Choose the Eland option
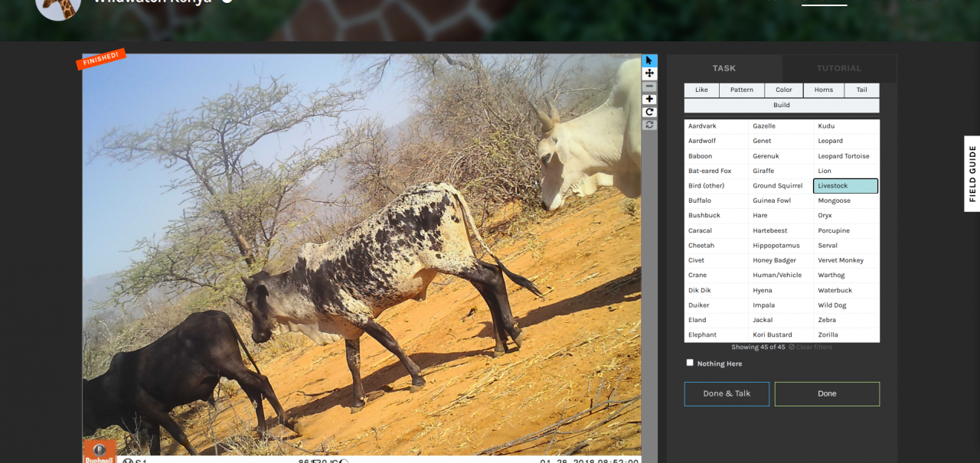This screenshot has width=980, height=463. point(716,320)
